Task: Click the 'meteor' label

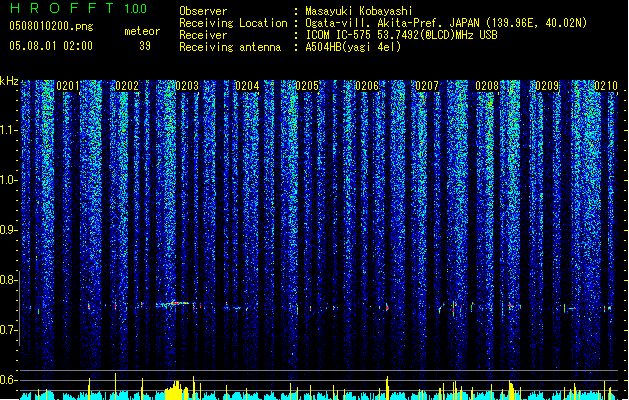Action: coord(142,31)
